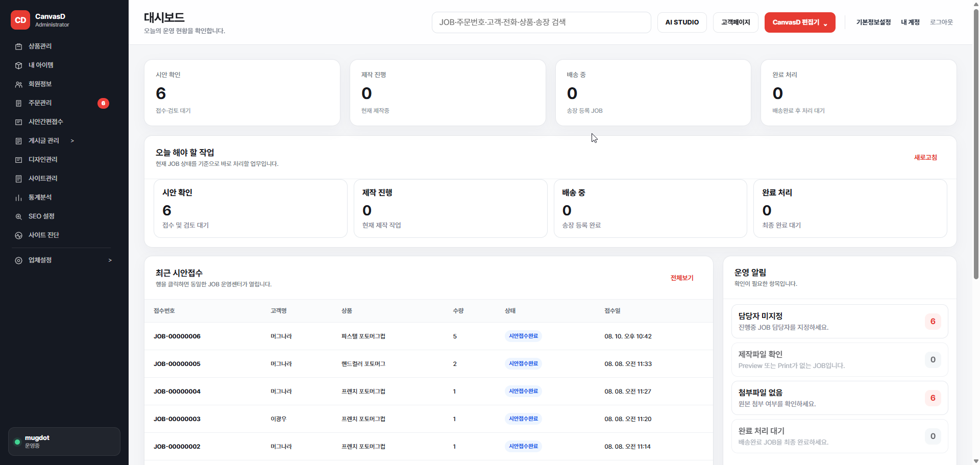Click 시안접수완료 status on JOB-00000005 row

point(523,364)
